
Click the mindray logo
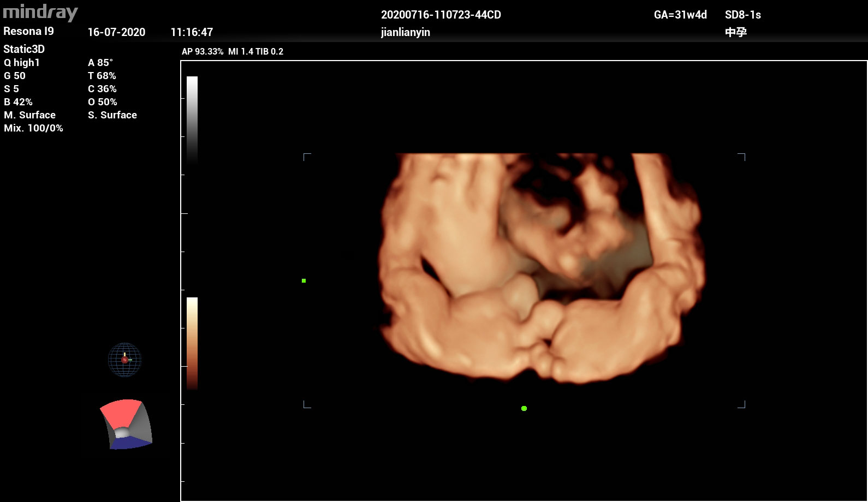[x=40, y=12]
